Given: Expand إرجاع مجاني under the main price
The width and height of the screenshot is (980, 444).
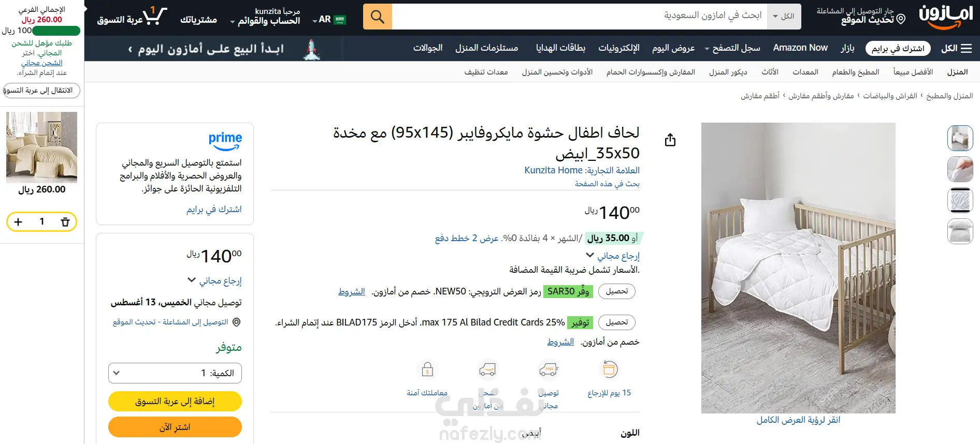Looking at the screenshot, I should click(613, 256).
